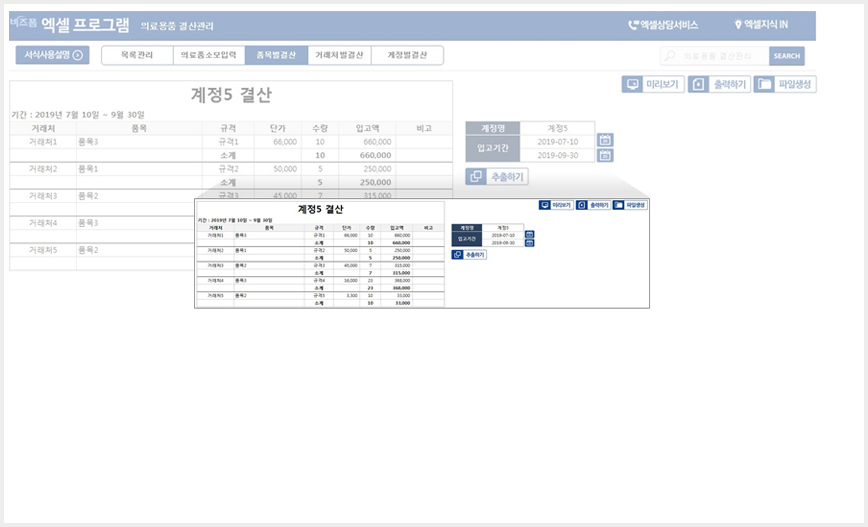Click 미리보기 in the enlarged inset panel
The image size is (868, 527).
(x=556, y=205)
